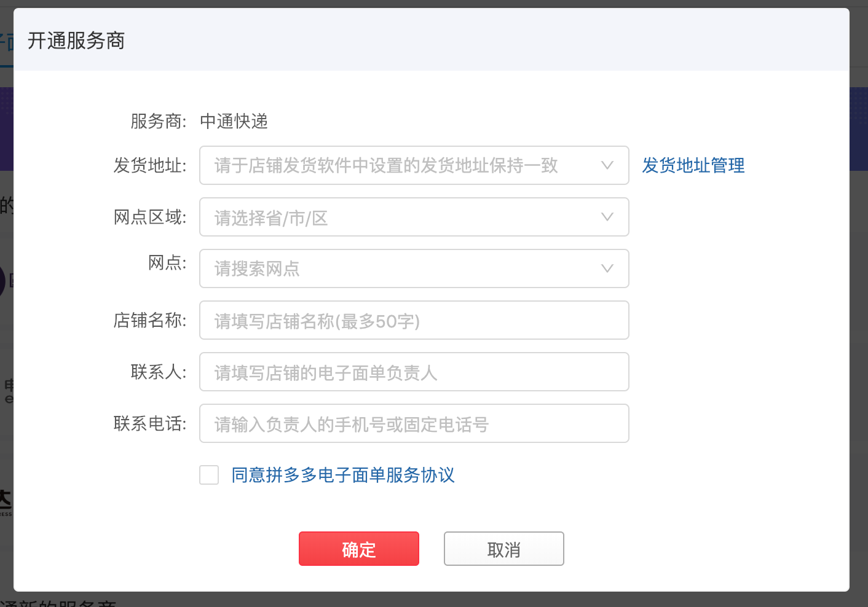
Task: Click the 发货地址 field label
Action: [x=149, y=165]
